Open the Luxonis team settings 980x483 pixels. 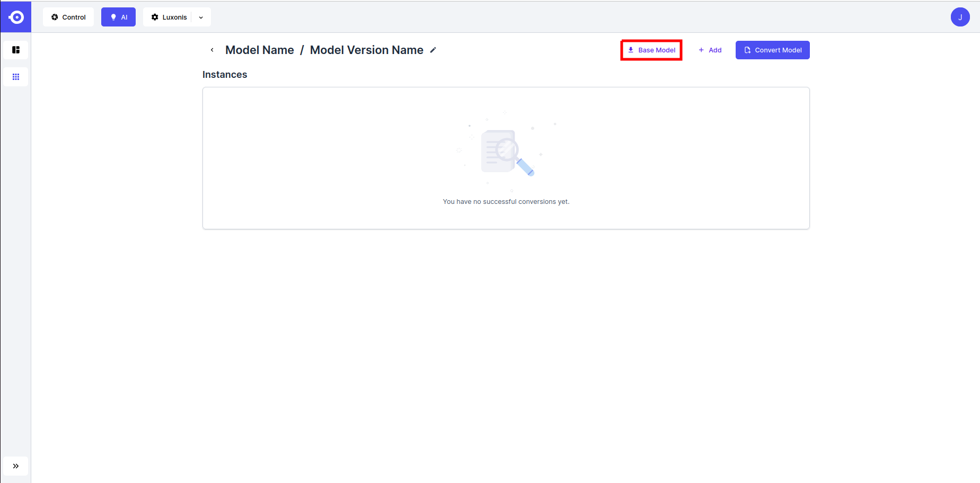click(x=169, y=17)
